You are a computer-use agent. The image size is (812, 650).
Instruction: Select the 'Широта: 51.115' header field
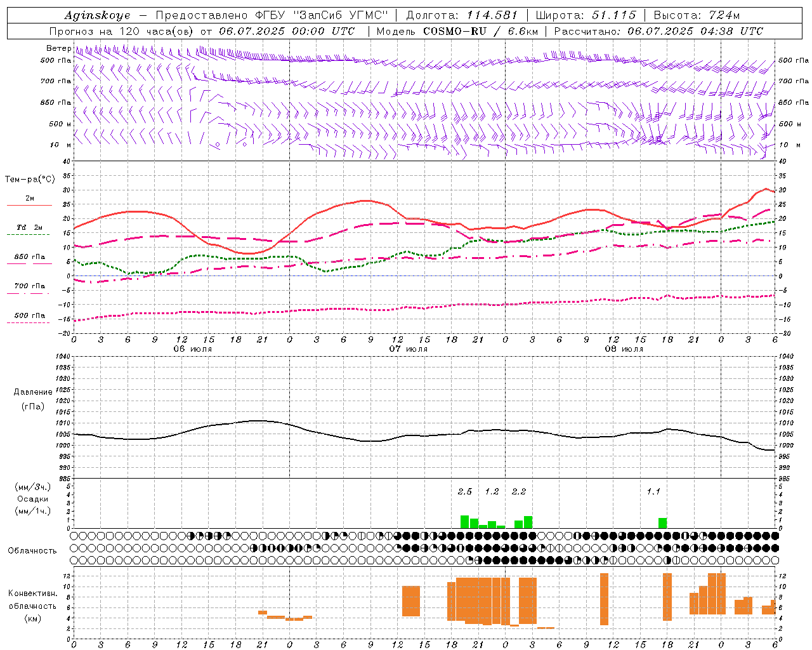tap(587, 15)
